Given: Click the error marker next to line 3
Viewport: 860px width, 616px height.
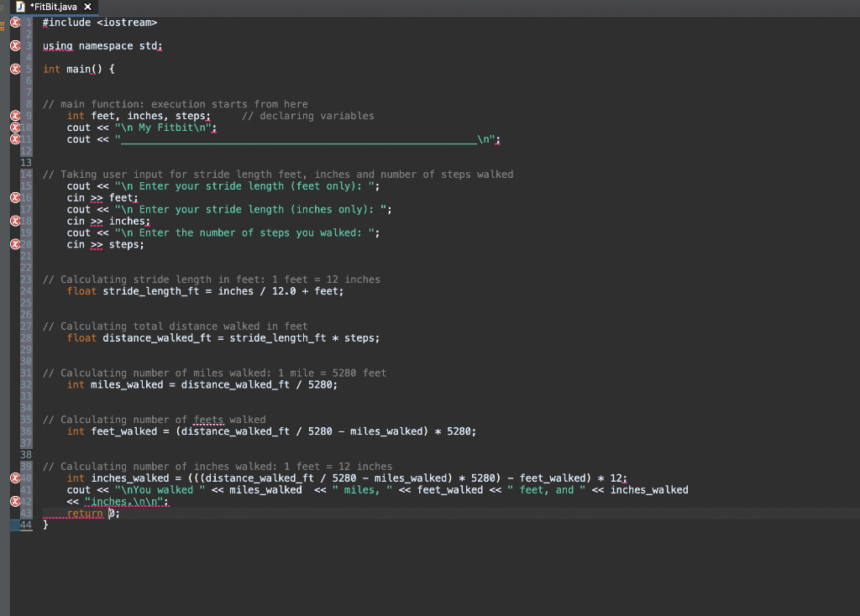Looking at the screenshot, I should (14, 45).
